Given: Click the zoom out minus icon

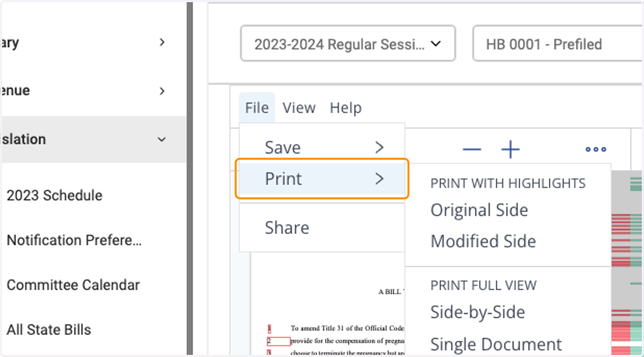Looking at the screenshot, I should [472, 150].
